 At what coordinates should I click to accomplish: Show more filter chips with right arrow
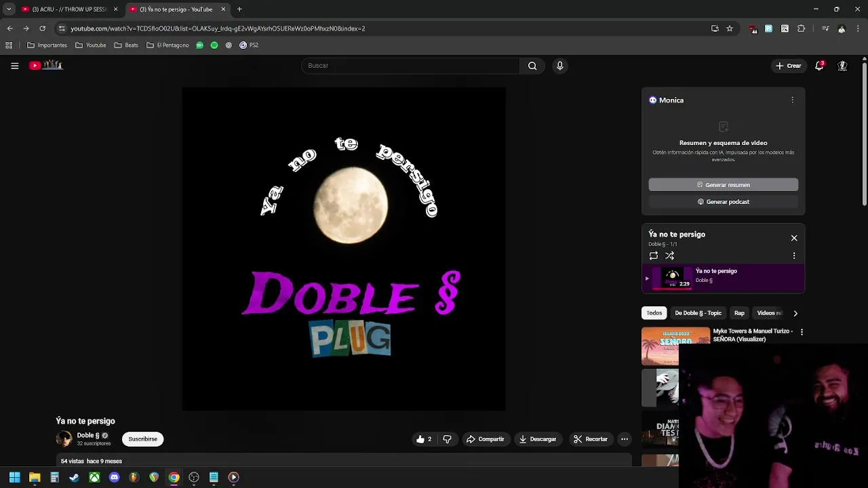coord(795,313)
